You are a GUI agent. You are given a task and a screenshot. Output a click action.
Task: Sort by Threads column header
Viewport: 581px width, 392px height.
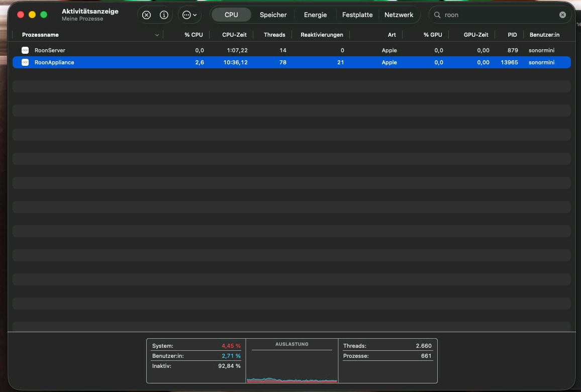pos(274,35)
